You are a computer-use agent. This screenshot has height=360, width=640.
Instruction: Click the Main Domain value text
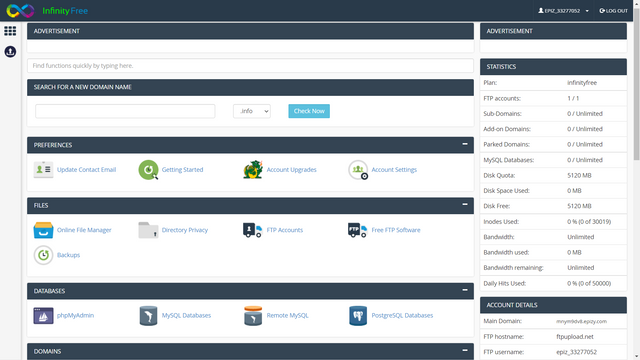582,321
